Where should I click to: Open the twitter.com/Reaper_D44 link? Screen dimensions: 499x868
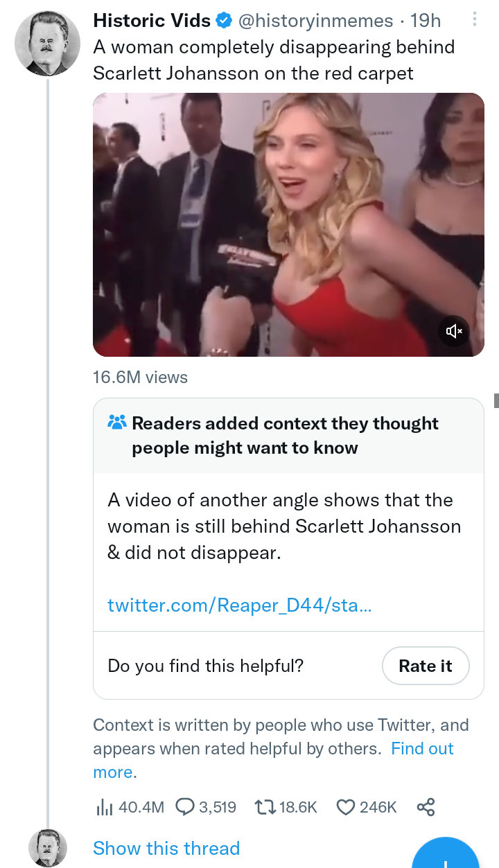239,605
